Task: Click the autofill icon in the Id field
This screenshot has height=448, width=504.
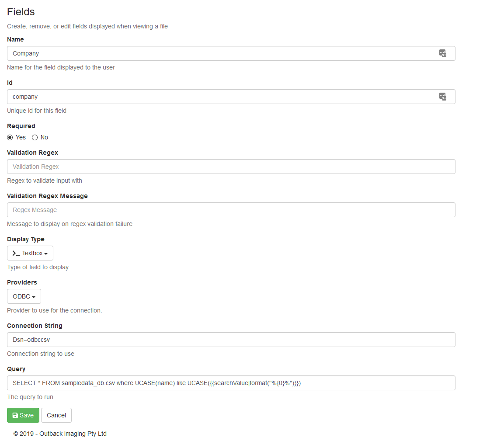Action: [x=442, y=97]
